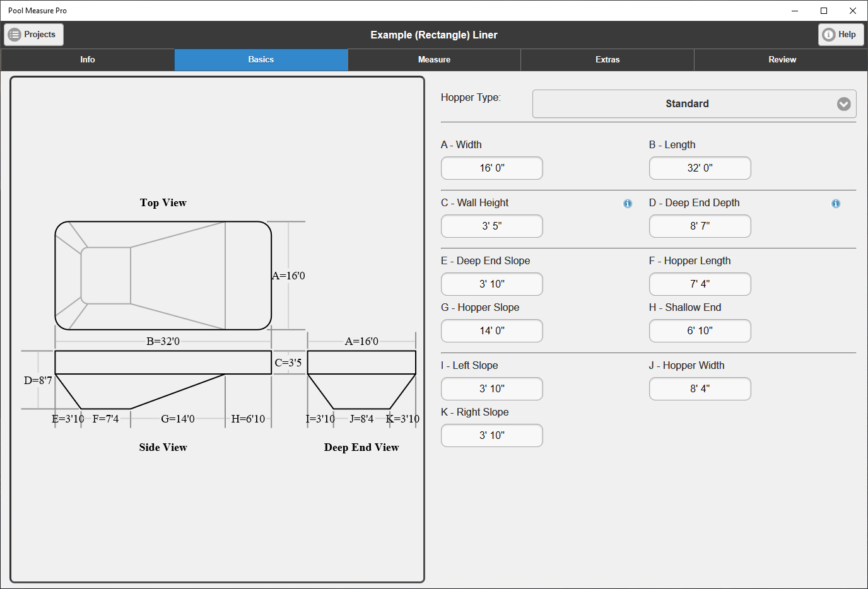Select the K - Right Slope field
Screen dimensions: 868x589
pyautogui.click(x=492, y=436)
